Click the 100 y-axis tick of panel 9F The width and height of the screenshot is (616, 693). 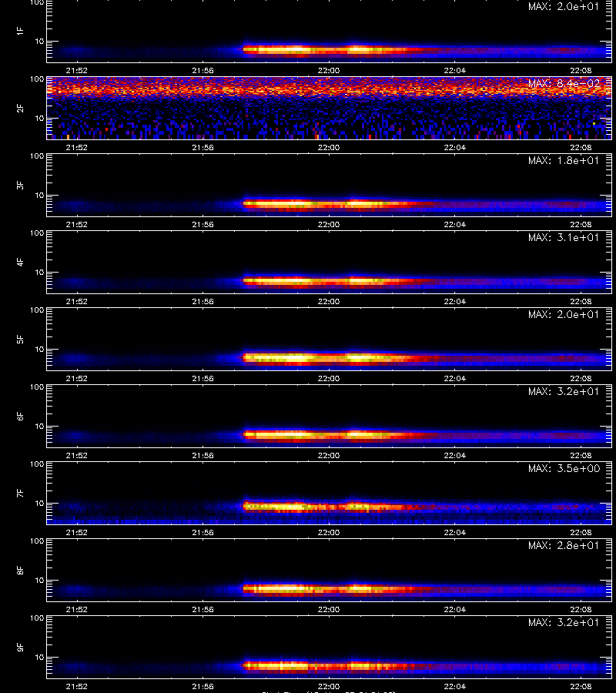[x=37, y=618]
